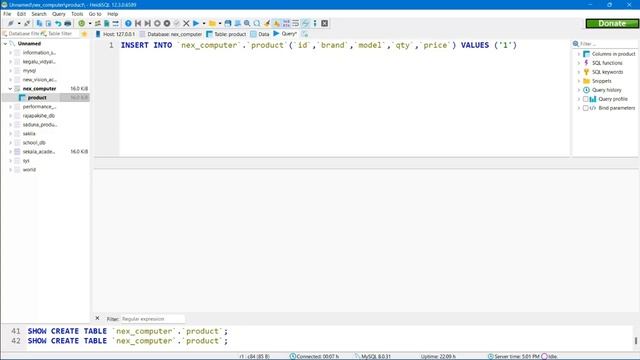
Task: Click the green Donate button
Action: (x=612, y=23)
